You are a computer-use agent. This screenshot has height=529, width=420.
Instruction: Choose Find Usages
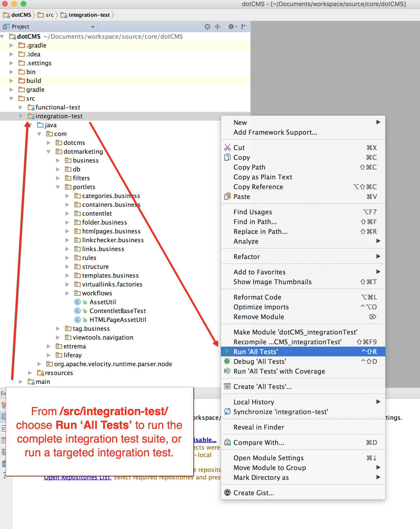(x=303, y=212)
